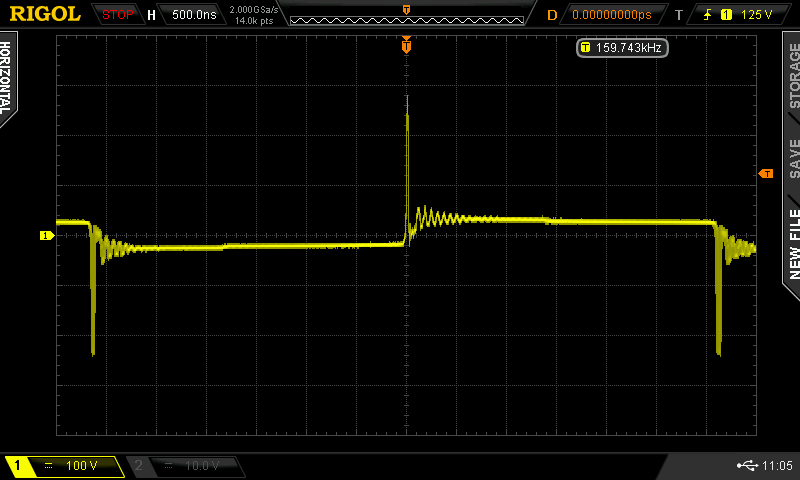Image resolution: width=800 pixels, height=480 pixels.
Task: Select the horizontal delay 0.00000000ps value
Action: pos(611,15)
